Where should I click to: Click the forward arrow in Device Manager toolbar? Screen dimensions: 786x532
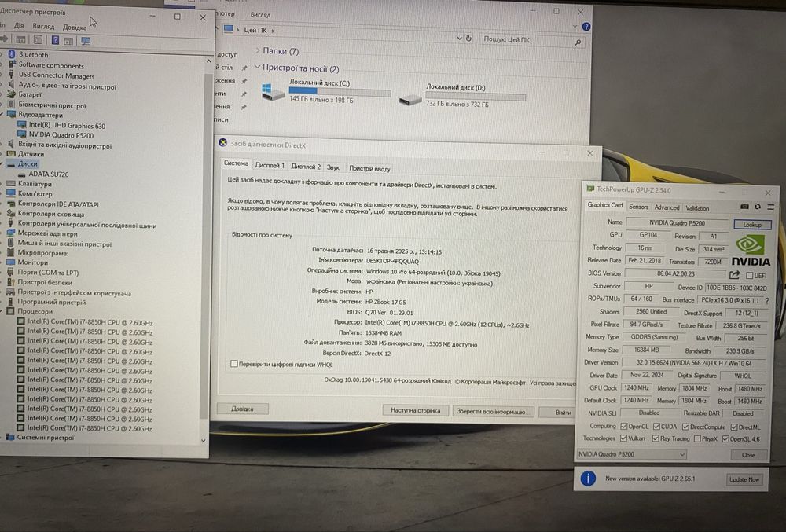[4, 39]
